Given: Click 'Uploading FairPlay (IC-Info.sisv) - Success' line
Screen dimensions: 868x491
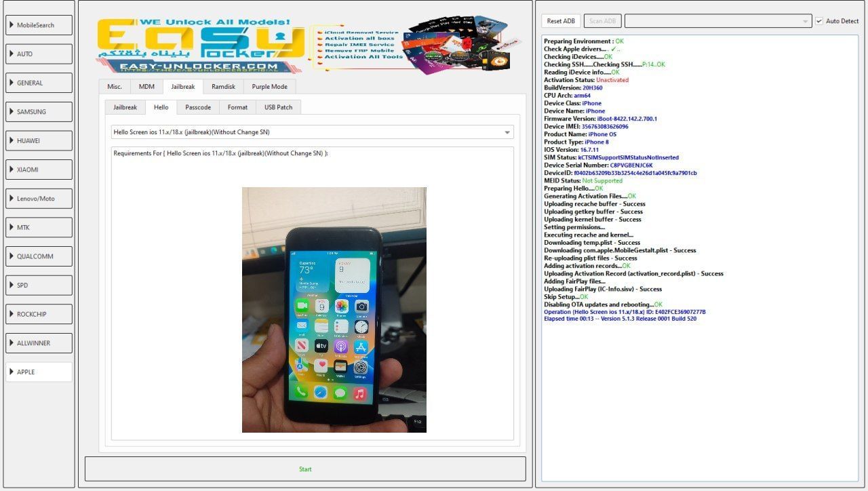Looking at the screenshot, I should click(x=603, y=289).
